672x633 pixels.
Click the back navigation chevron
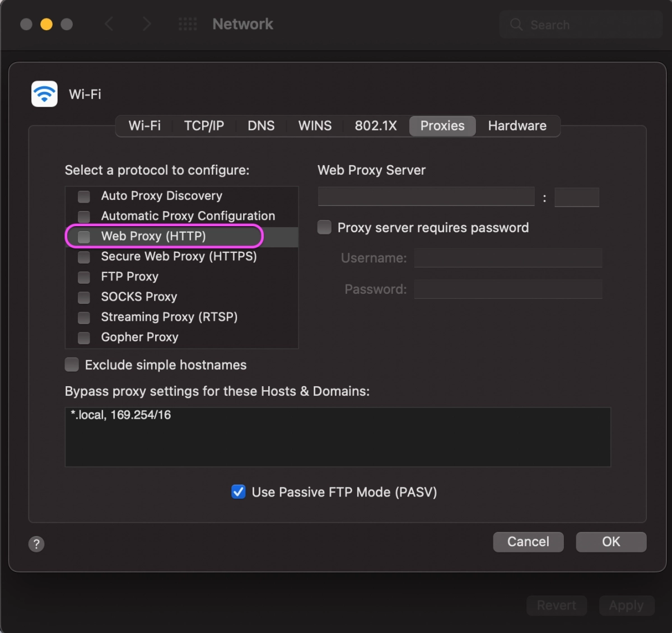(110, 24)
